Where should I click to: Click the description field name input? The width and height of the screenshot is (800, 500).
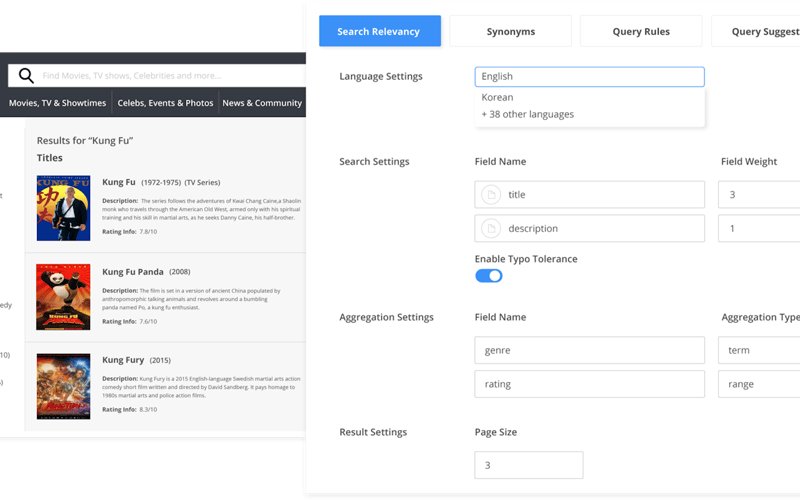pos(589,229)
